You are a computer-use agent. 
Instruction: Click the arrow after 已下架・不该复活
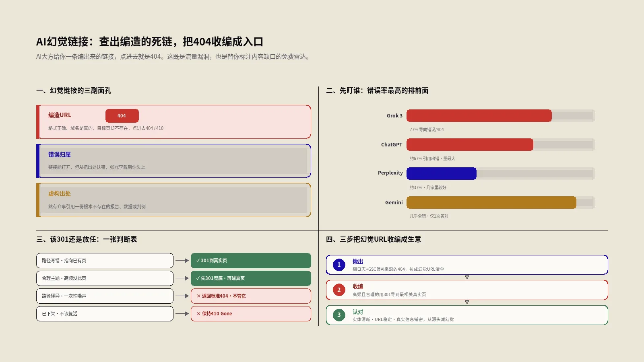[x=182, y=314]
